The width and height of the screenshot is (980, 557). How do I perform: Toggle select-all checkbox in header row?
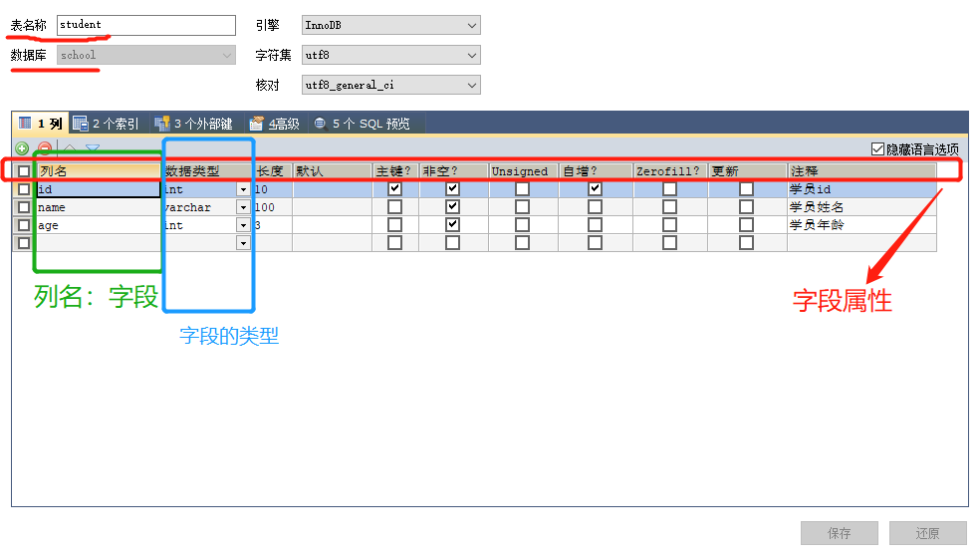coord(24,171)
